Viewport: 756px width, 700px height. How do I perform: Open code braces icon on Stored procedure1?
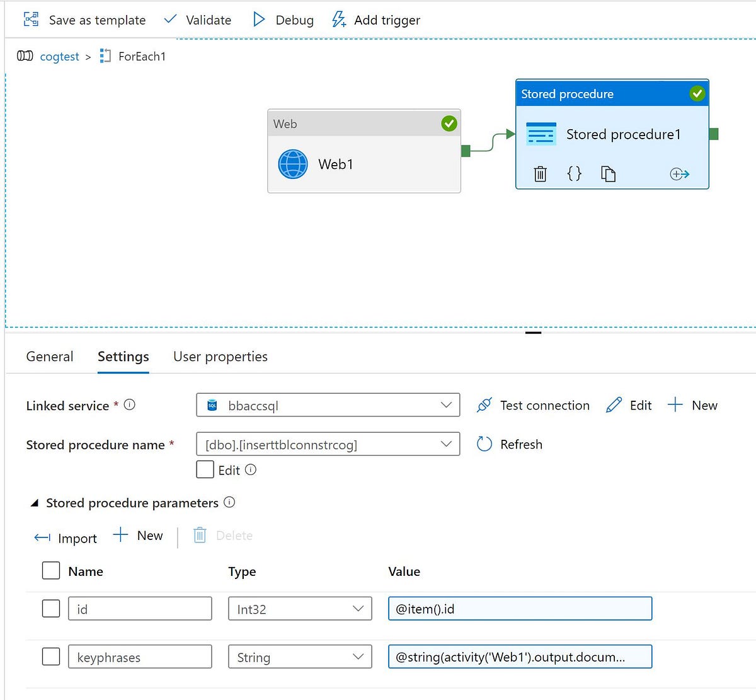574,174
